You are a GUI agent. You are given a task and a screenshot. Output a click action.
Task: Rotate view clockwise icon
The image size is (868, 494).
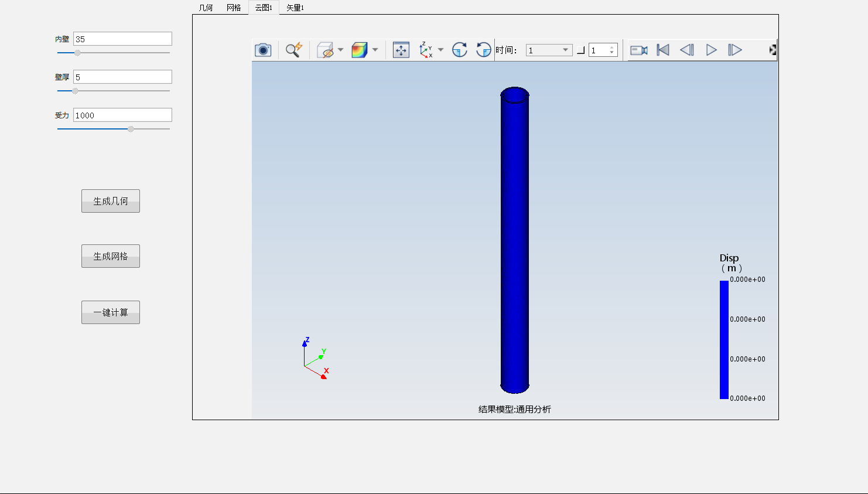tap(460, 50)
